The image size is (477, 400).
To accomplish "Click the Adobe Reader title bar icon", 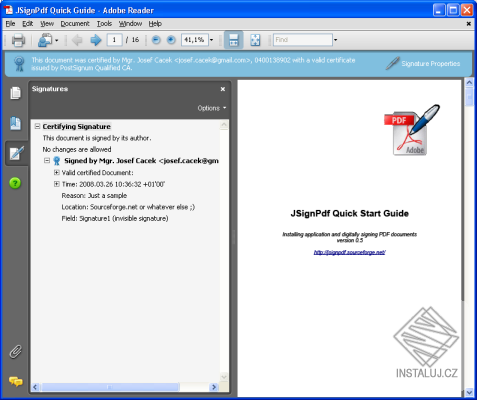I will click(x=8, y=10).
